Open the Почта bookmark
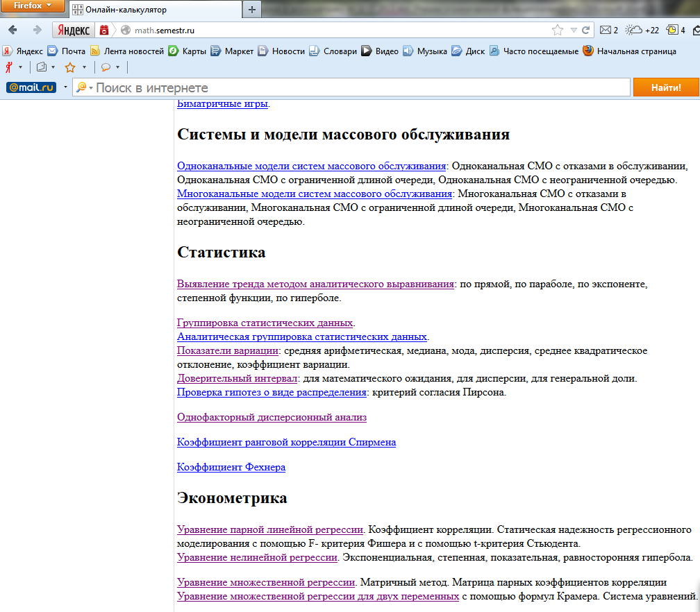The image size is (700, 612). (x=67, y=51)
